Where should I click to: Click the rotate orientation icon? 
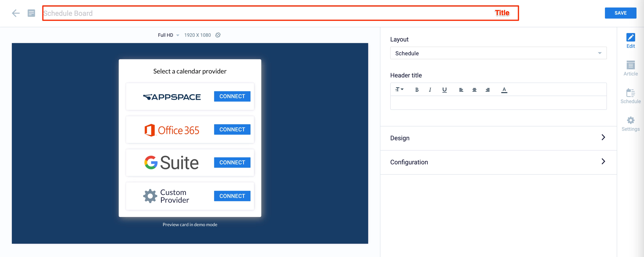tap(218, 35)
